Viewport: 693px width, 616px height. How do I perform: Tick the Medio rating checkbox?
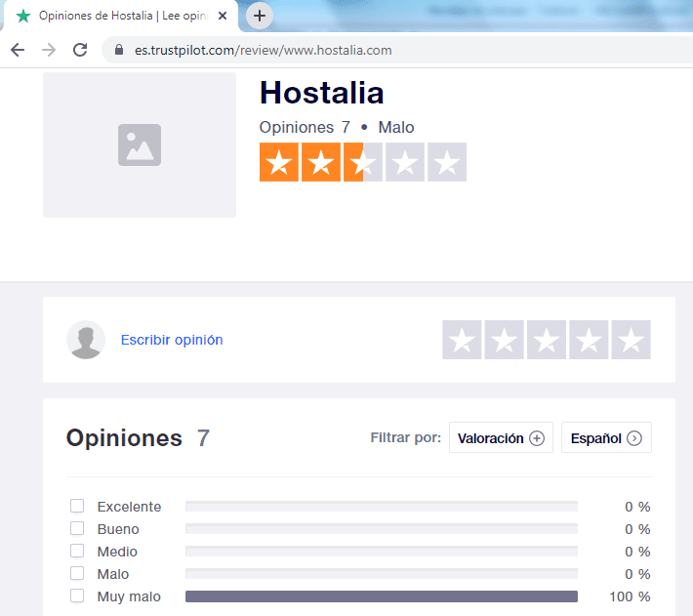[77, 551]
